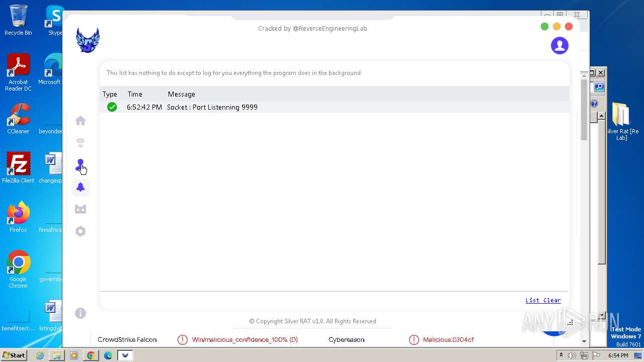Open Edge from the taskbar
Image resolution: width=644 pixels, height=362 pixels.
(108, 355)
